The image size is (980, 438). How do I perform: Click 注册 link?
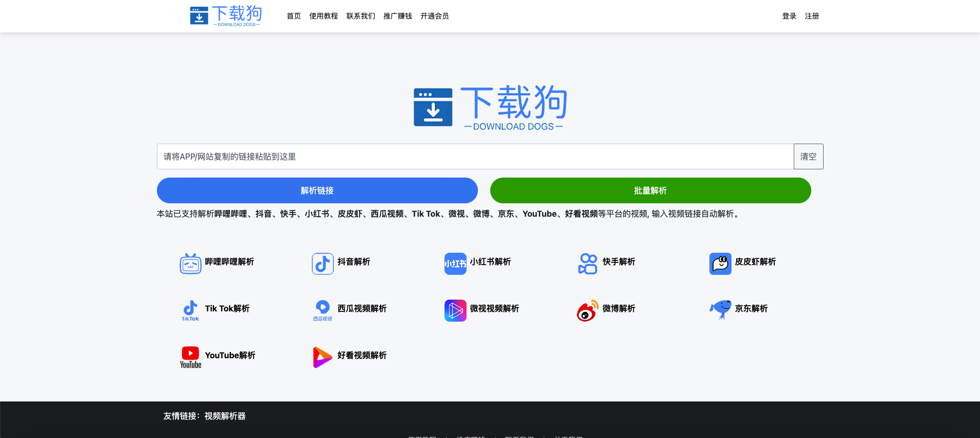click(x=812, y=16)
